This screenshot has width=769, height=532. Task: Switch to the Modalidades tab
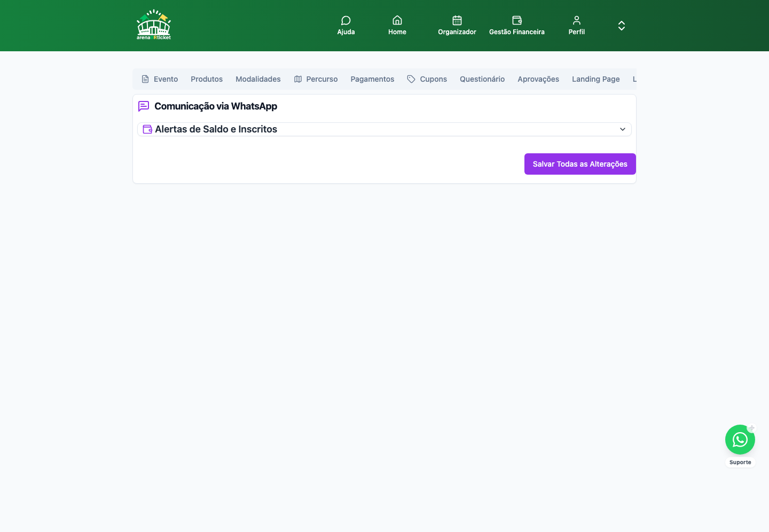pyautogui.click(x=258, y=79)
